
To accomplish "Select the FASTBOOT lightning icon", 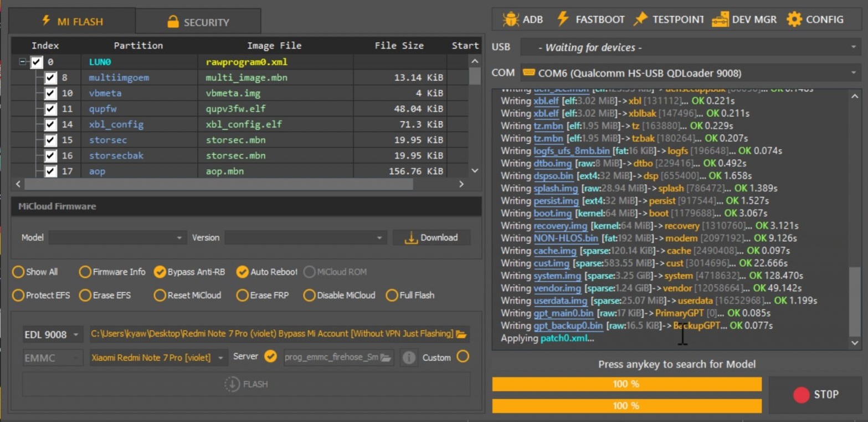I will pos(563,19).
